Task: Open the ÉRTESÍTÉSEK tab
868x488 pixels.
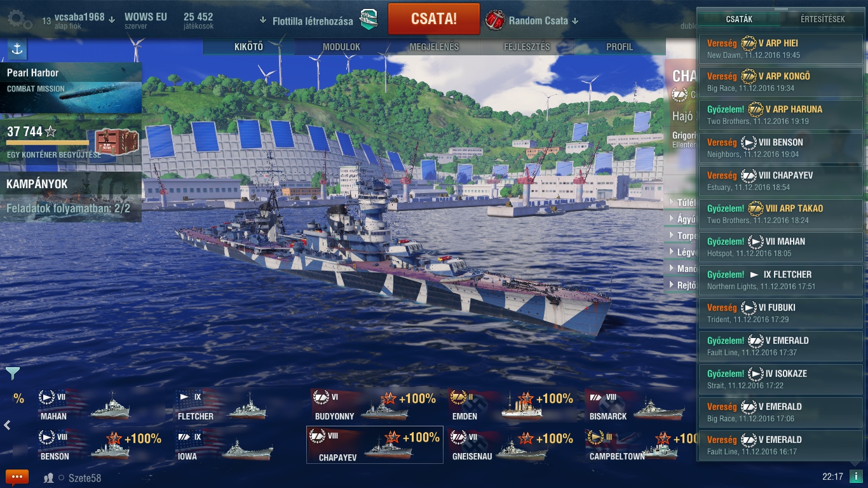Action: coord(822,19)
